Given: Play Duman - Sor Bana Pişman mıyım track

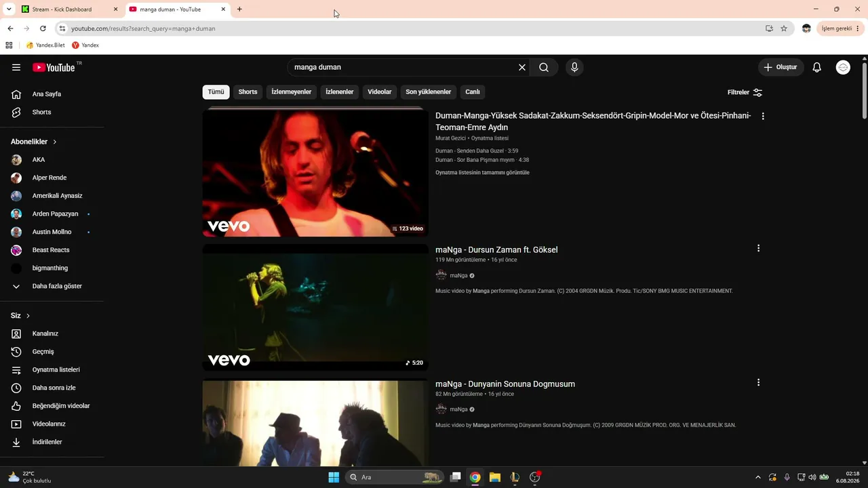Looking at the screenshot, I should (482, 160).
